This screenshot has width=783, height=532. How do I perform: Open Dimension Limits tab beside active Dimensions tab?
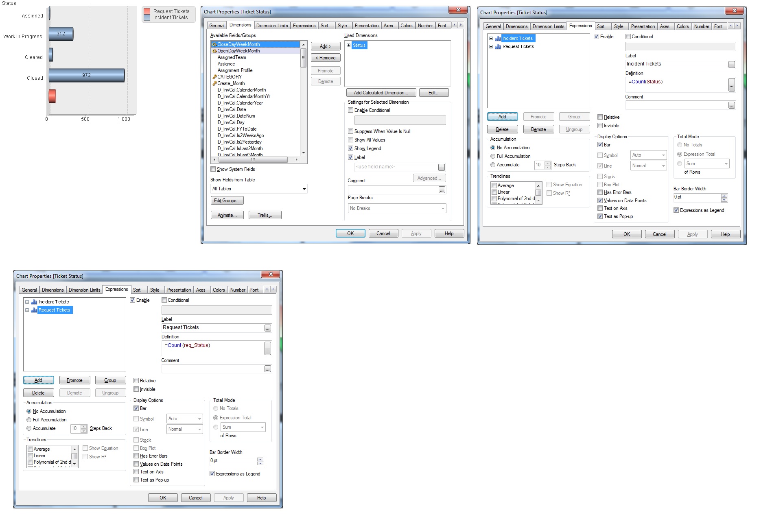coord(272,26)
